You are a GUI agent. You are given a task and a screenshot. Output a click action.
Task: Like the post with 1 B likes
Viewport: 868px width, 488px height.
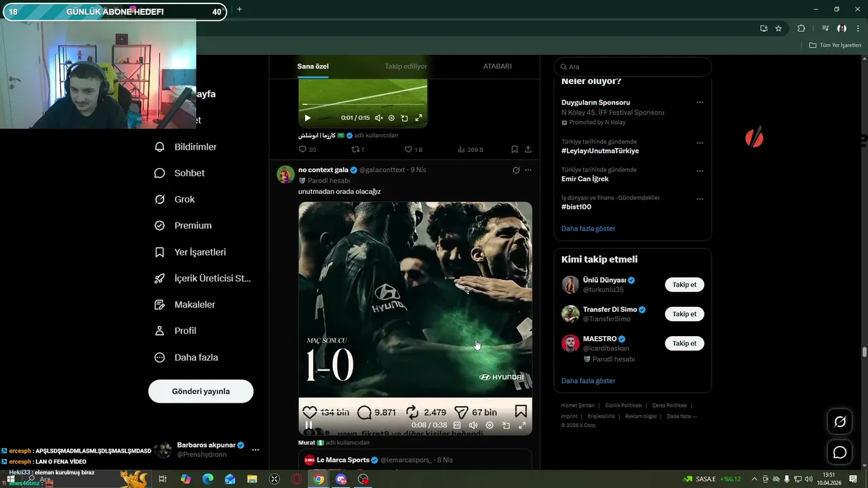(x=413, y=149)
